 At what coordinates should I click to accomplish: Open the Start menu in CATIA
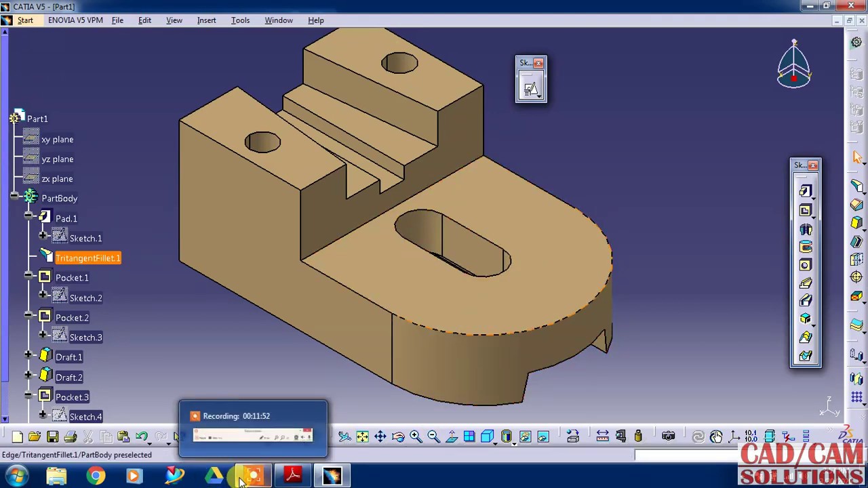point(25,20)
